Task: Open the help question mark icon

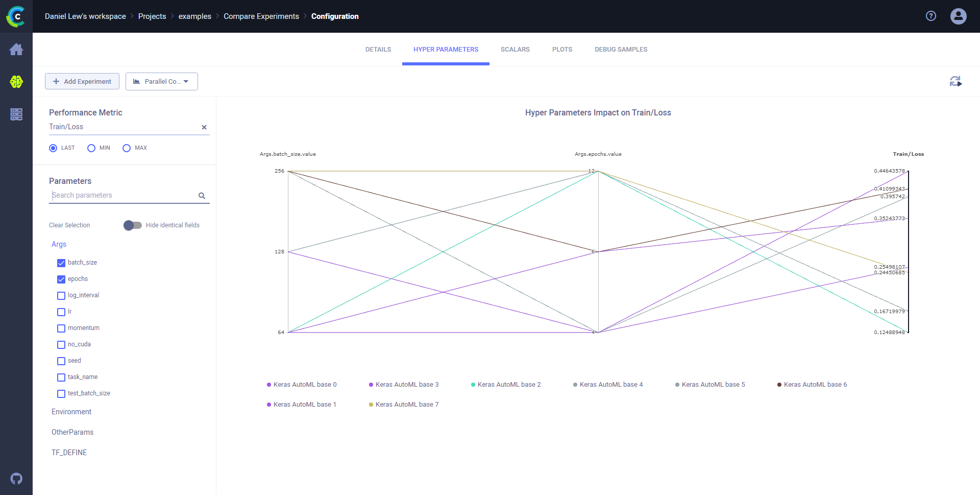Action: tap(931, 16)
